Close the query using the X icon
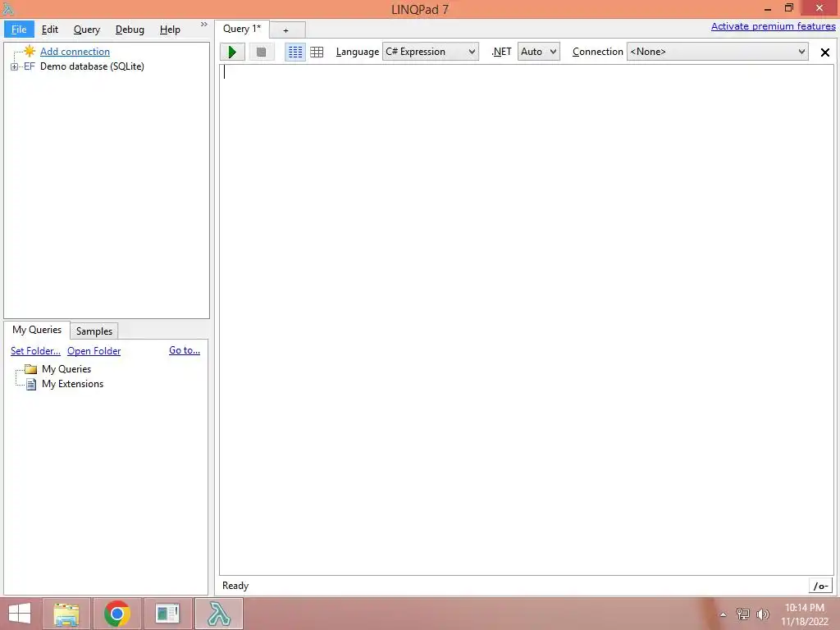This screenshot has height=630, width=840. click(825, 52)
